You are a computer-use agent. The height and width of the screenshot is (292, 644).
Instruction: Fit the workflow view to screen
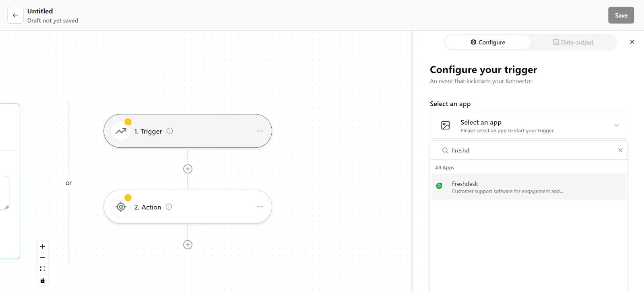[43, 269]
